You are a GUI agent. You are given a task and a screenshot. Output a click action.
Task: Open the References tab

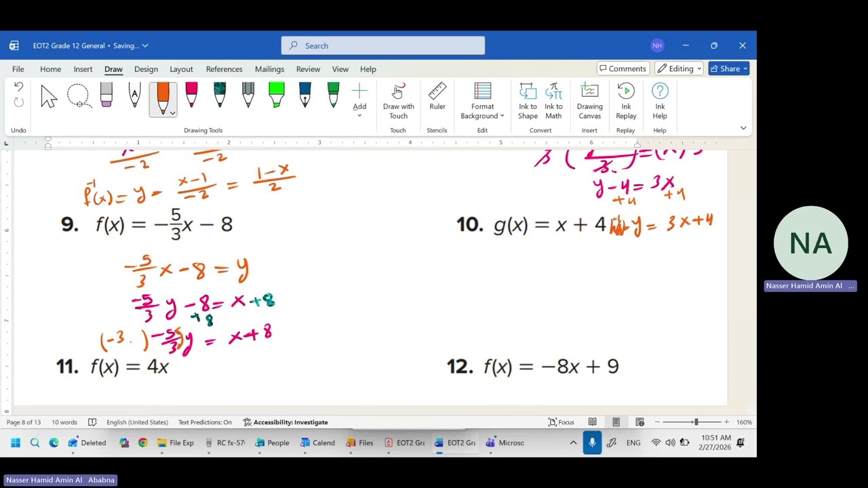[224, 69]
